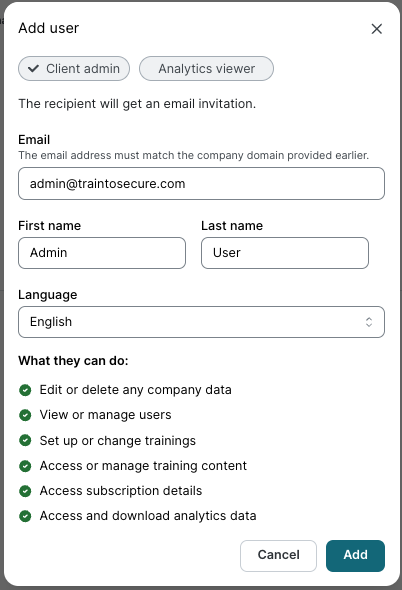Click the First name field
The height and width of the screenshot is (590, 402).
point(102,253)
